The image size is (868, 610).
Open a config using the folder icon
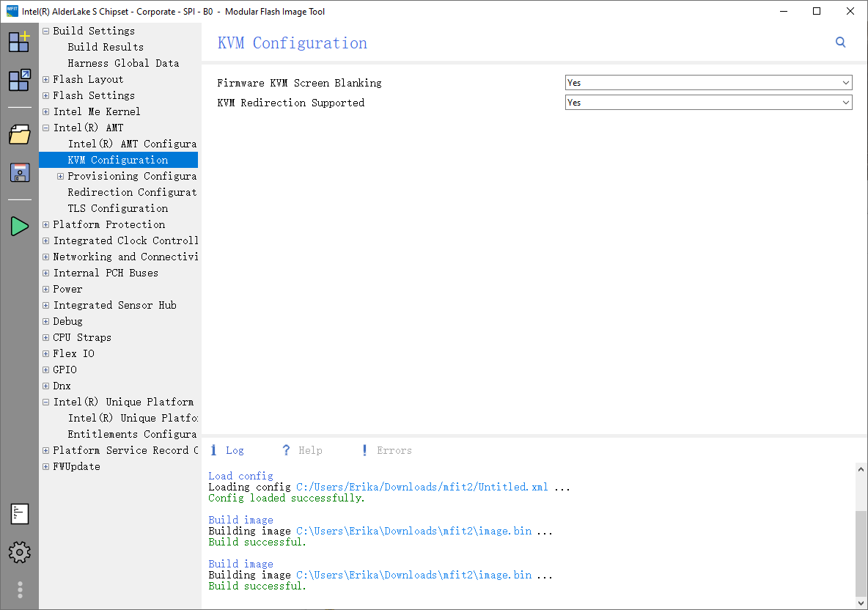click(19, 134)
